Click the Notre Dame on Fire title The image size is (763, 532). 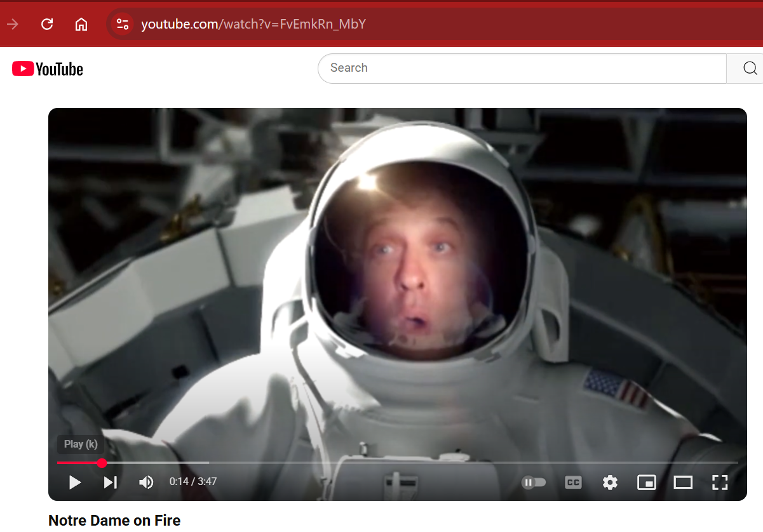(114, 521)
